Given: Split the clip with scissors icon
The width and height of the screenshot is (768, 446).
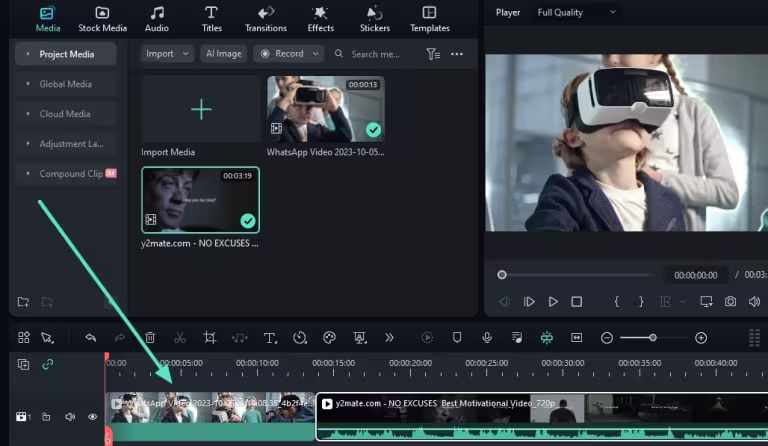Looking at the screenshot, I should [x=180, y=338].
